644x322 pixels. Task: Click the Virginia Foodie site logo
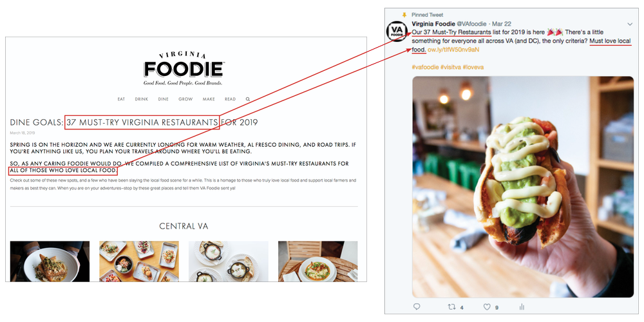pyautogui.click(x=183, y=69)
